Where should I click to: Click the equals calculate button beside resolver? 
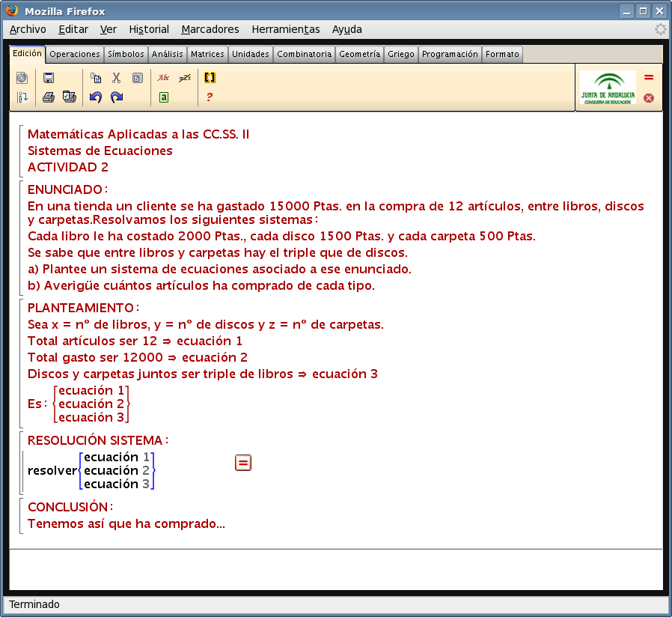point(243,463)
